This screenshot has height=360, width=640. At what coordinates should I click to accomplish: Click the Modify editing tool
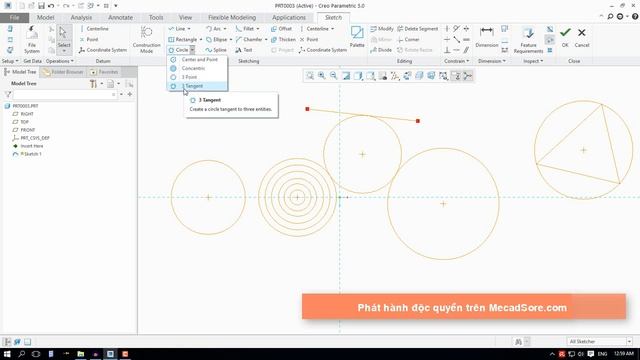(x=382, y=29)
